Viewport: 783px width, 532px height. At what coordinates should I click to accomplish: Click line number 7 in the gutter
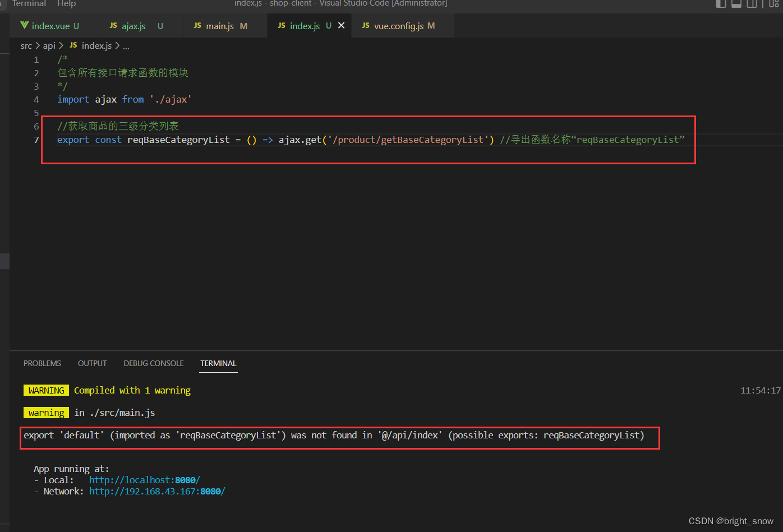(x=36, y=140)
